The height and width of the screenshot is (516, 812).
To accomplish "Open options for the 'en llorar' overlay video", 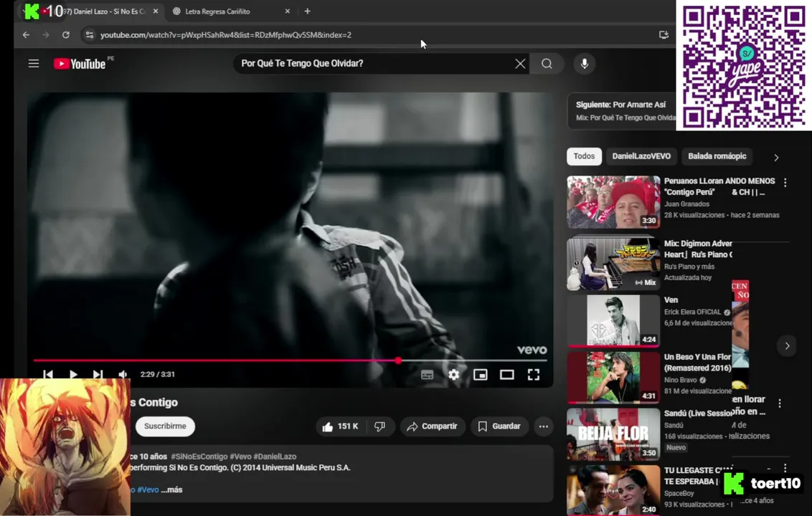I will tap(780, 403).
